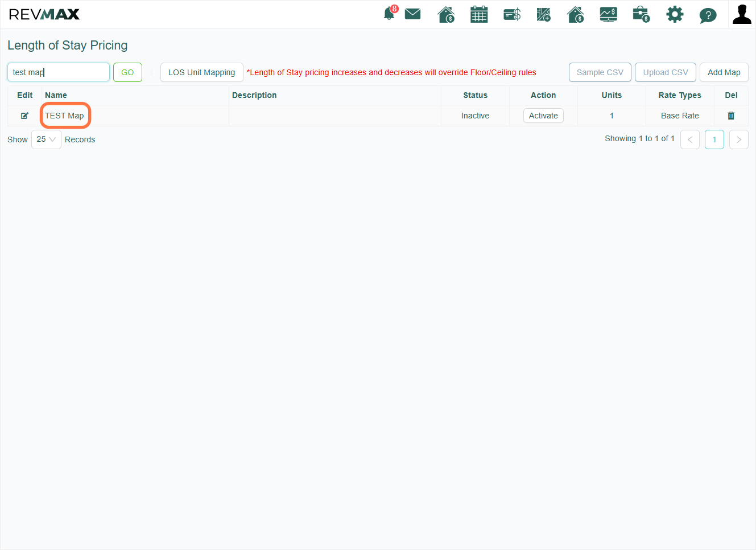
Task: Click Add Map button
Action: 724,72
